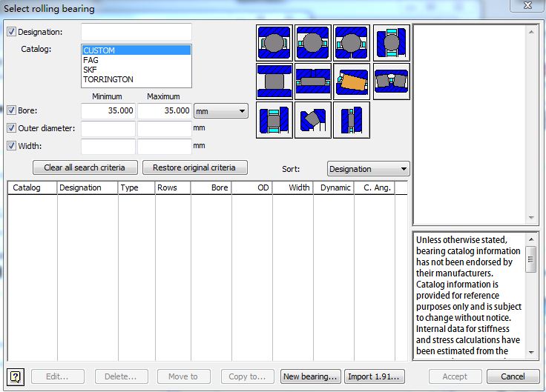
Task: Select the orange tapered roller bearing icon
Action: pos(352,82)
